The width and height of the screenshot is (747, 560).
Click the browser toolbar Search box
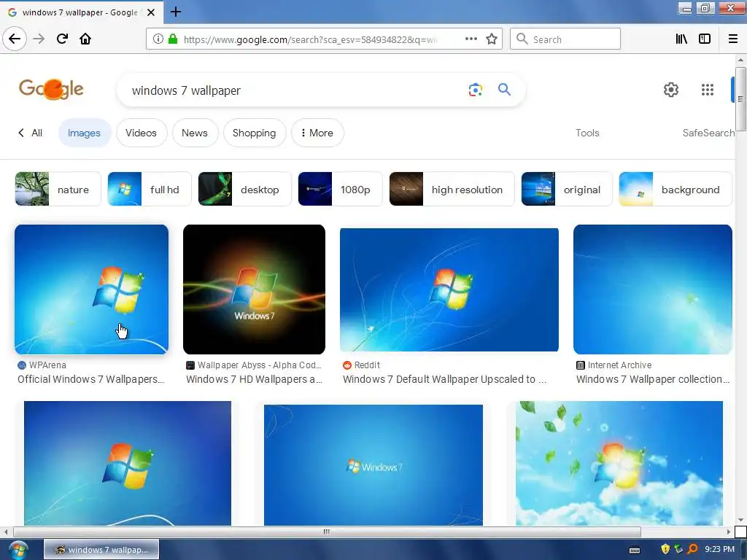(x=565, y=39)
